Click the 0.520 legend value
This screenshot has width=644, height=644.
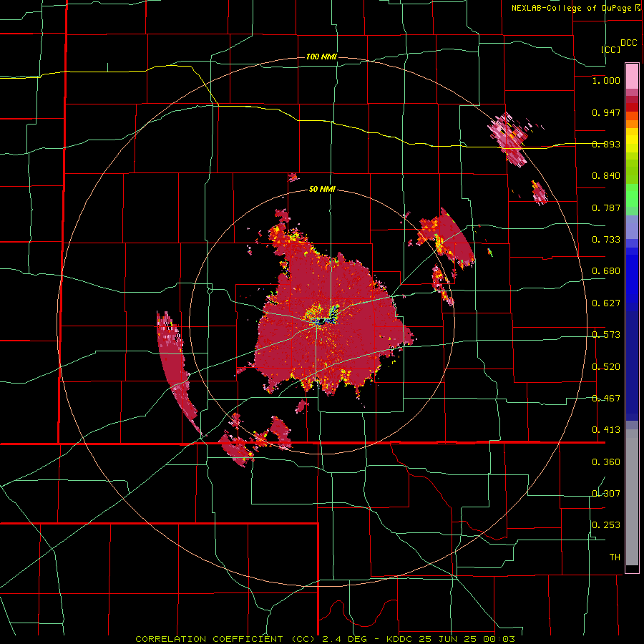tap(606, 367)
